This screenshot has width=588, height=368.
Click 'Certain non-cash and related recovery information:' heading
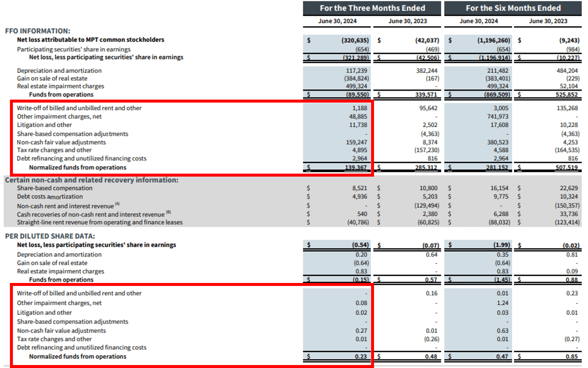coord(92,180)
